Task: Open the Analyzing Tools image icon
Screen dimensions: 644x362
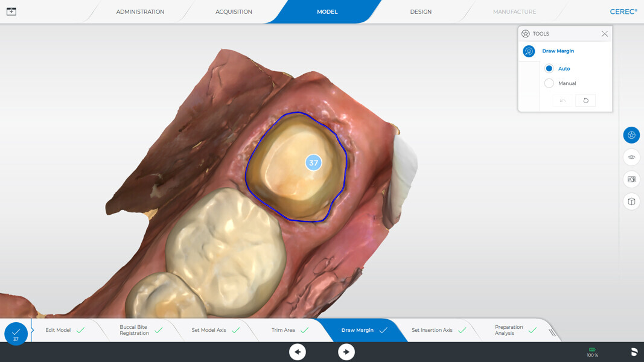Action: (x=631, y=179)
